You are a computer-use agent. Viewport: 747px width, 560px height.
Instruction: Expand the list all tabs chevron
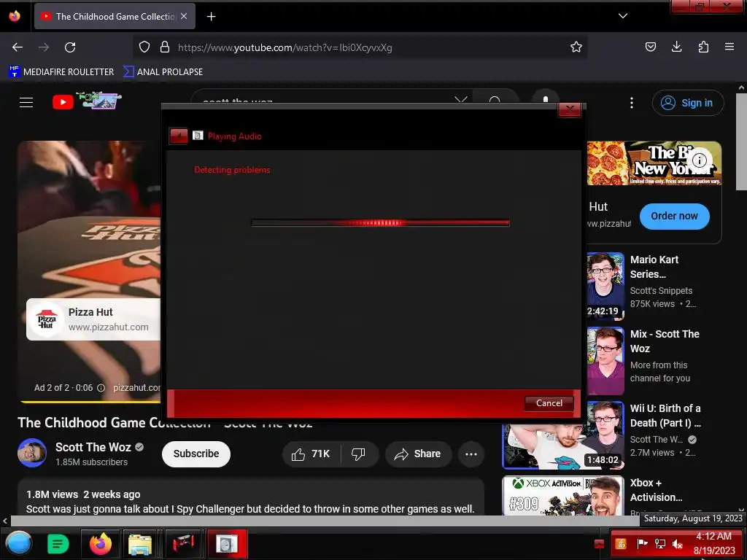pyautogui.click(x=623, y=16)
